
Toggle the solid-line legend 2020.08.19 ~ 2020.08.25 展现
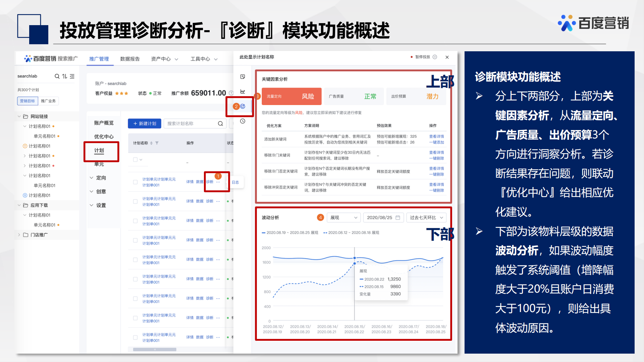coord(290,233)
